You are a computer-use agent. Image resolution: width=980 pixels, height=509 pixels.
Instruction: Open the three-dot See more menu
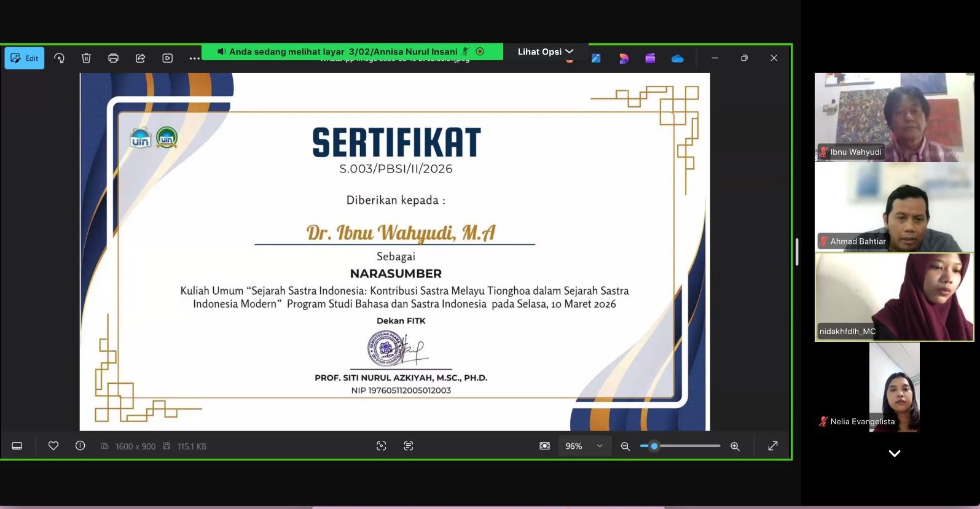(x=194, y=58)
